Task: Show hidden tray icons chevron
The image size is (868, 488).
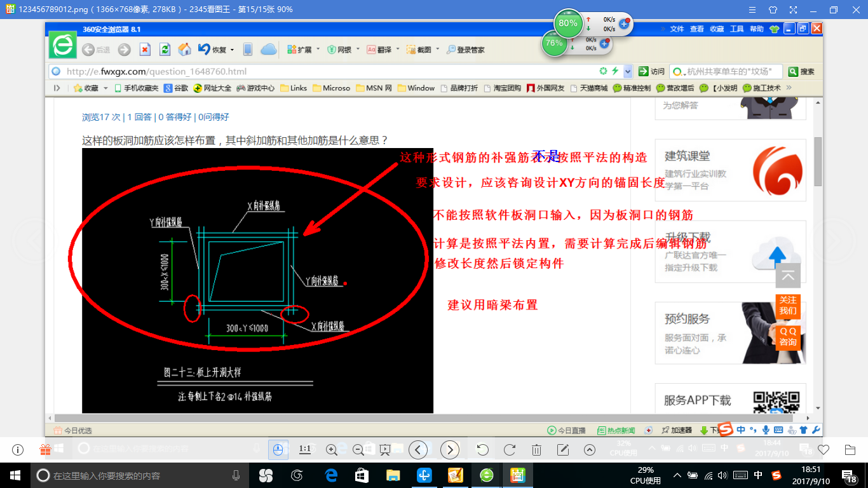Action: point(677,475)
